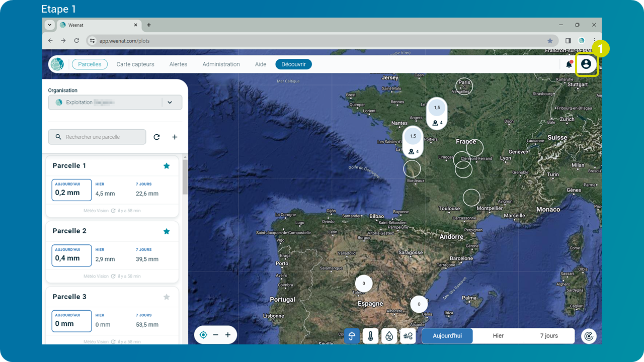Go to Alertes section
Image resolution: width=644 pixels, height=362 pixels.
pos(178,64)
